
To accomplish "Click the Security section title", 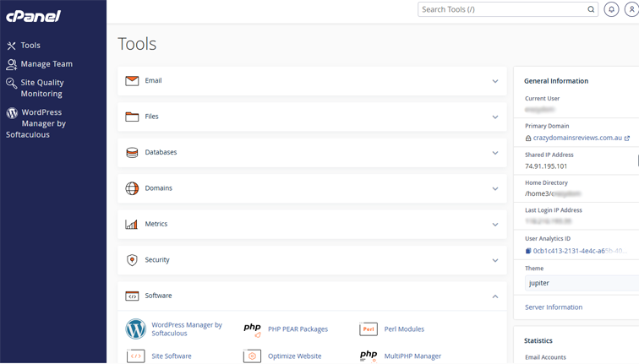I will tap(157, 260).
